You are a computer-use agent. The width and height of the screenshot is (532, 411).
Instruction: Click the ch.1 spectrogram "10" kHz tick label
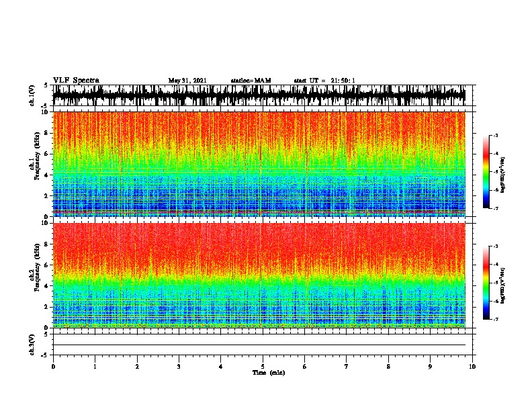(46, 112)
